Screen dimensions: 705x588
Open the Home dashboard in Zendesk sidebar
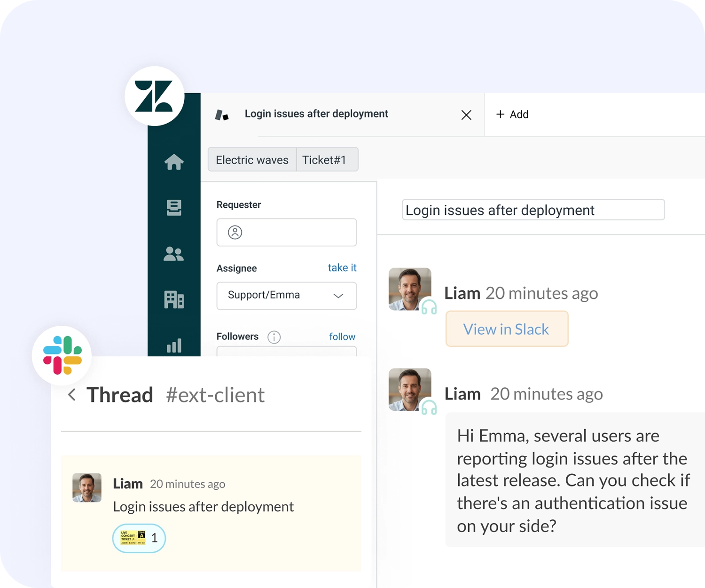tap(174, 162)
